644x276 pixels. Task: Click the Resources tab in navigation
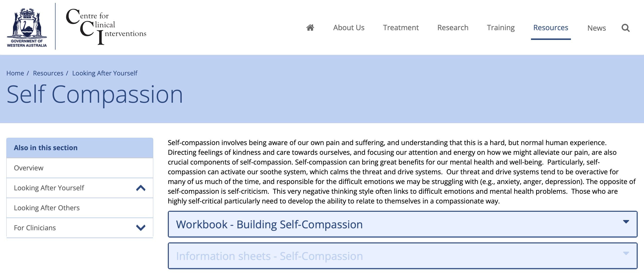tap(550, 28)
